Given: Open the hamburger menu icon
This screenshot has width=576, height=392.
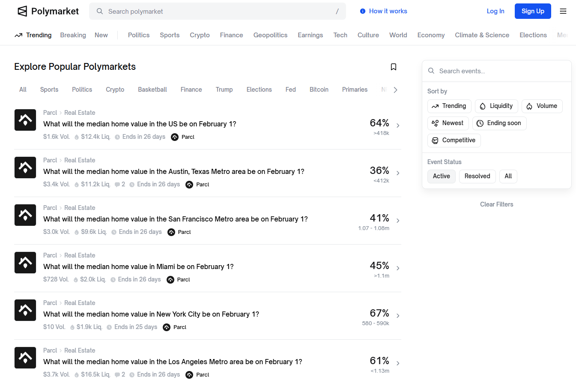Looking at the screenshot, I should pos(563,11).
